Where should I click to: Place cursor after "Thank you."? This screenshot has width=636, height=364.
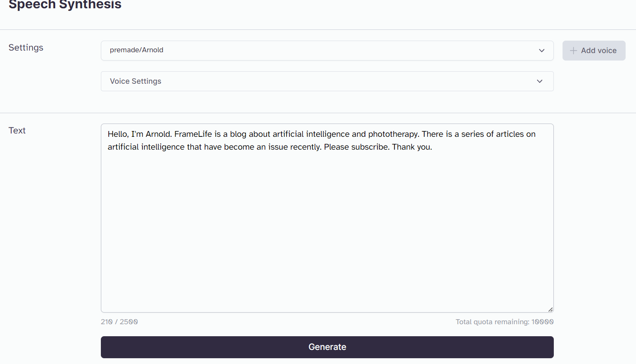point(433,147)
